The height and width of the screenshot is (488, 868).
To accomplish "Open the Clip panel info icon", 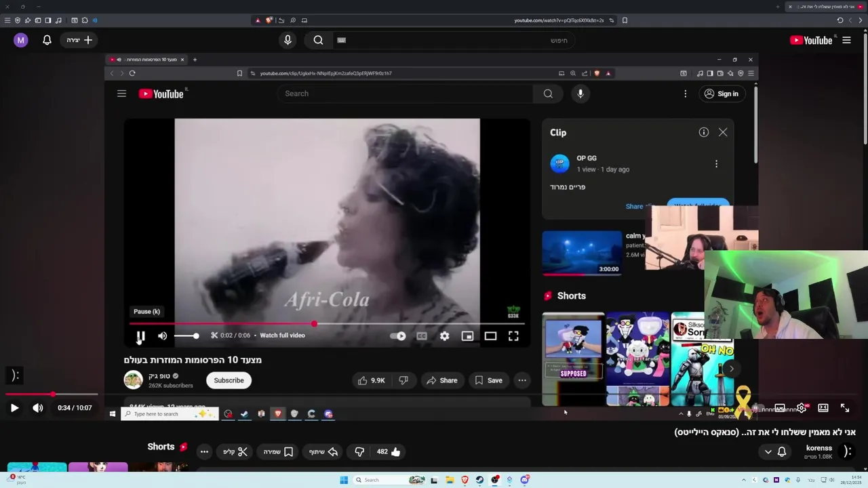I will click(x=704, y=132).
